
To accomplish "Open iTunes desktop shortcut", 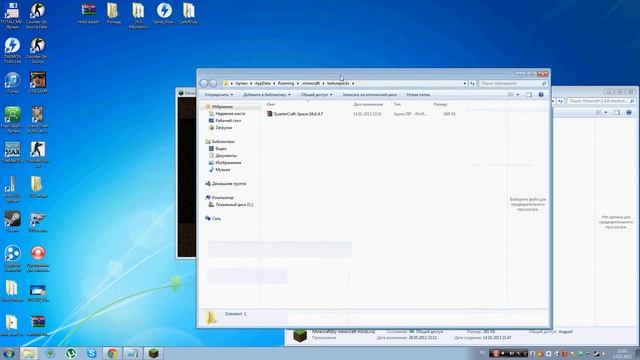I will pos(12,83).
